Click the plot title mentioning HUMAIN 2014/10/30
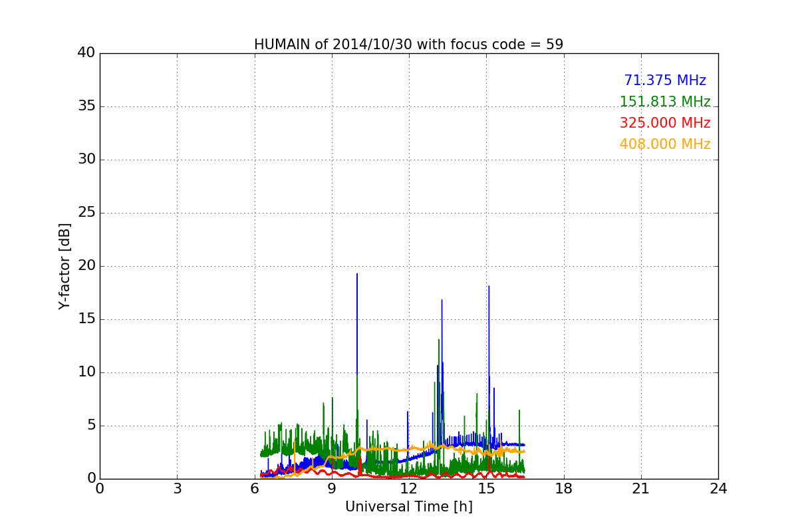 point(408,45)
